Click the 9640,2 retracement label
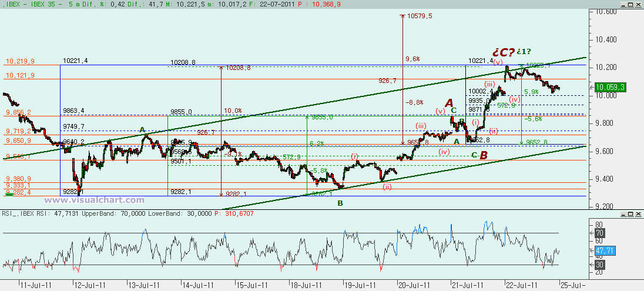Image resolution: width=644 pixels, height=291 pixels. point(74,142)
